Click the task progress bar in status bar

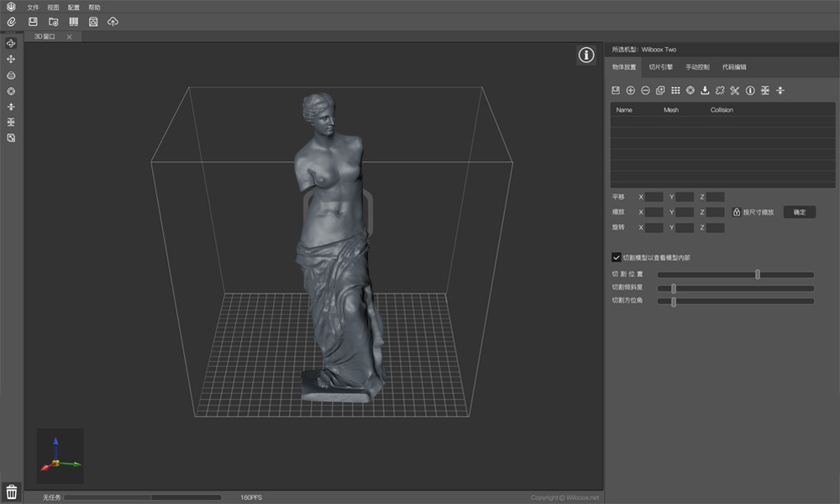click(143, 497)
